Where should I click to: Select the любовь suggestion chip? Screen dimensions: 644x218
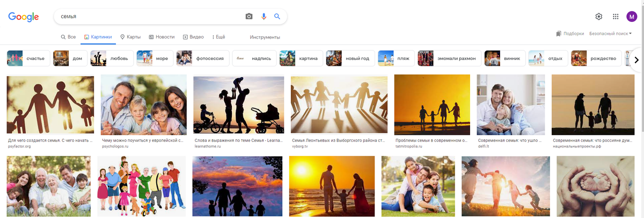[112, 58]
